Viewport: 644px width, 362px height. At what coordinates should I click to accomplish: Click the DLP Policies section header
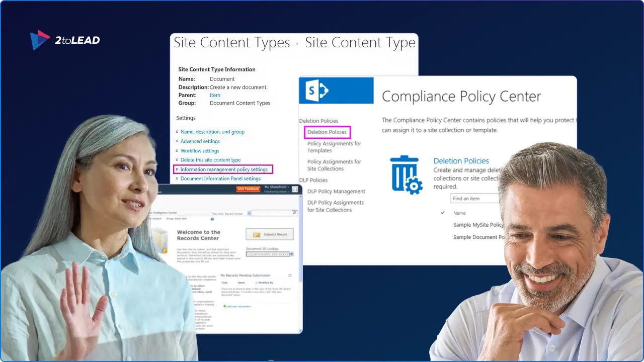(313, 180)
